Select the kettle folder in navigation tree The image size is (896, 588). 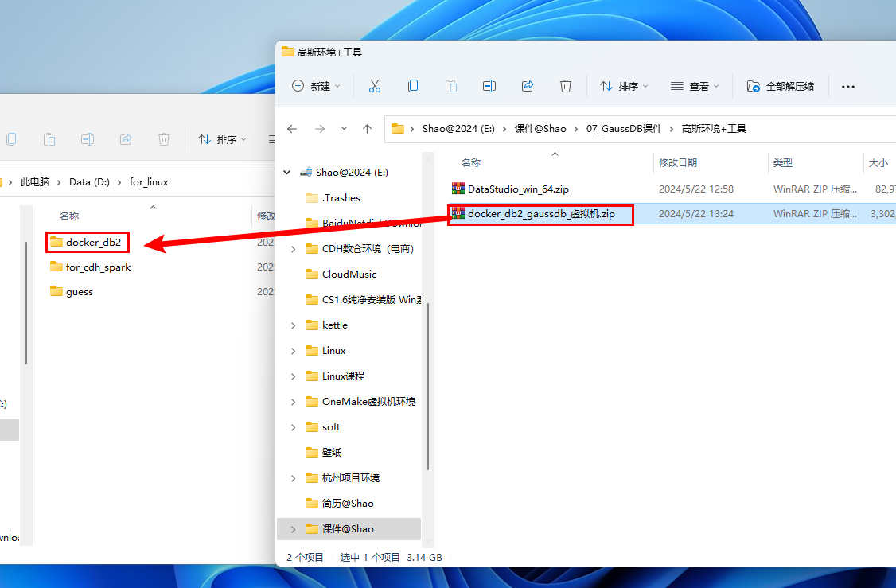[335, 325]
